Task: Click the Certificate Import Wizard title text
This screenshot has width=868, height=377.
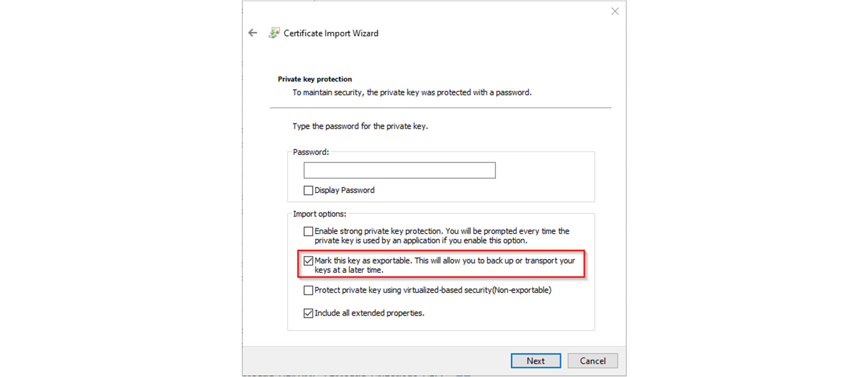Action: pyautogui.click(x=331, y=34)
